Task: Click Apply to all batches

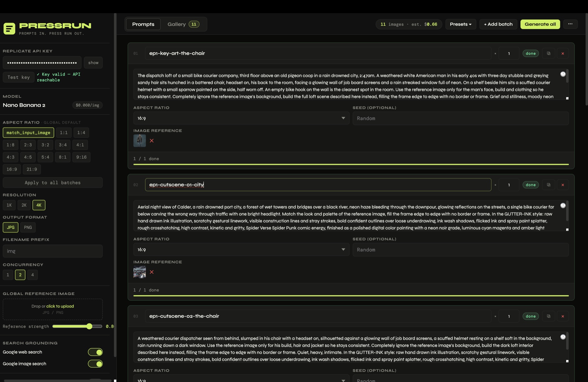Action: tap(53, 183)
